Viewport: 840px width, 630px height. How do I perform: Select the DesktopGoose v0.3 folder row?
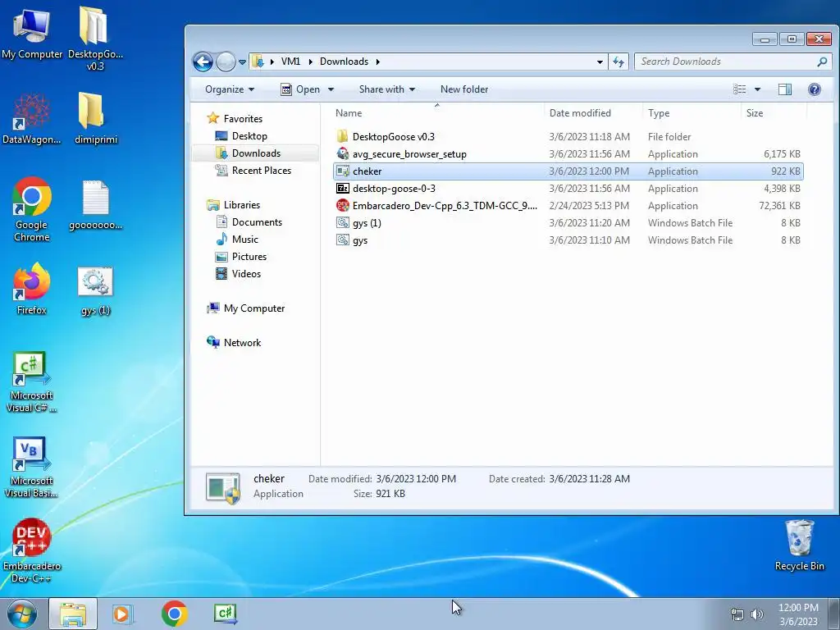coord(568,137)
